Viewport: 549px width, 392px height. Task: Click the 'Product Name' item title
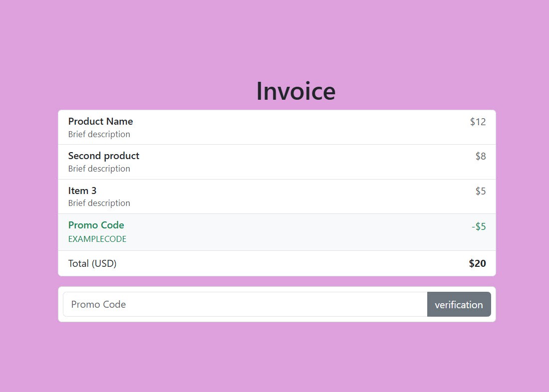tap(100, 122)
